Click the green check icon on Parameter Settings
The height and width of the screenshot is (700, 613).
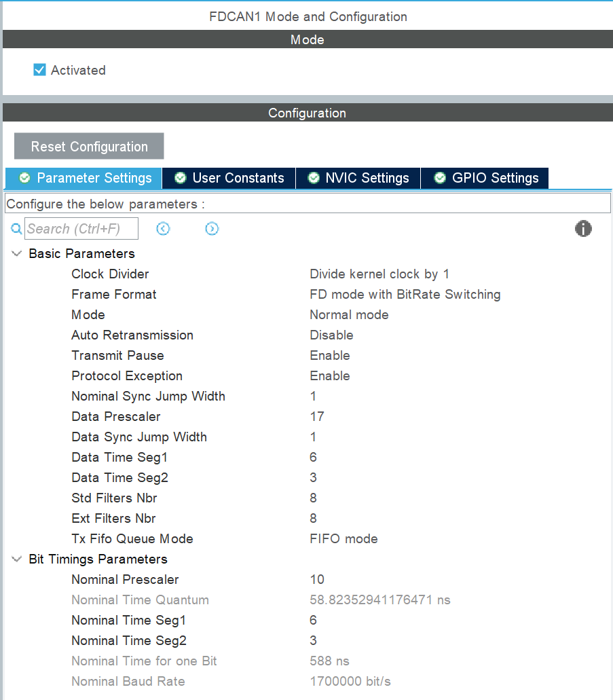click(25, 178)
